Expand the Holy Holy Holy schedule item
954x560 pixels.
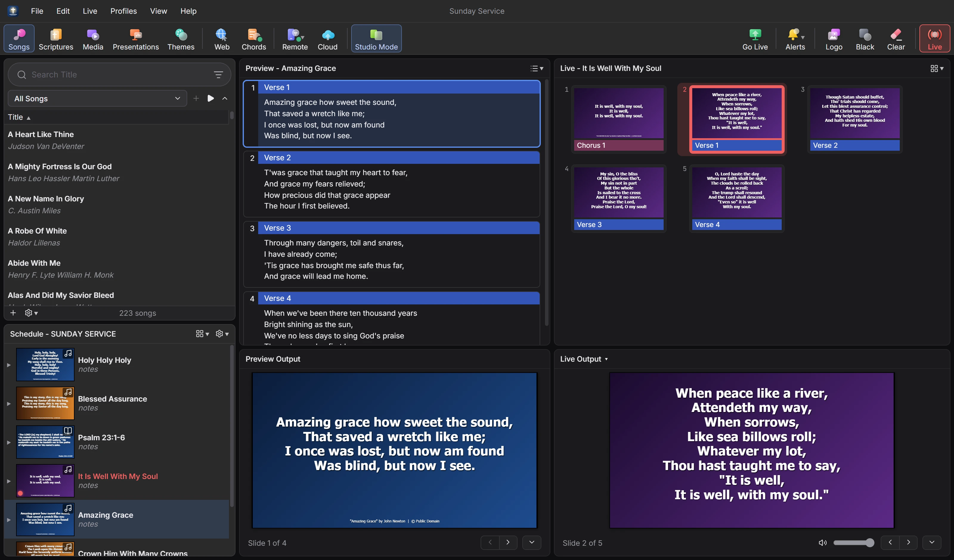point(9,365)
